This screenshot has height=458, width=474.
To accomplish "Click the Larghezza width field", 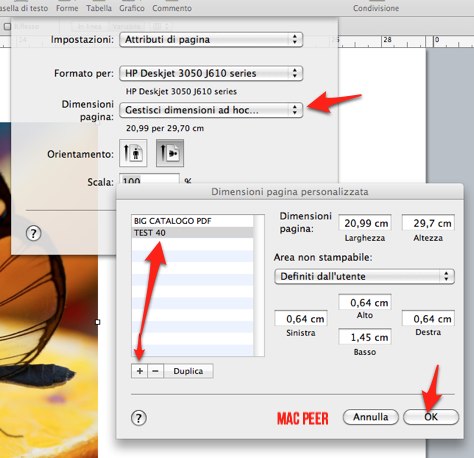I will coord(365,223).
